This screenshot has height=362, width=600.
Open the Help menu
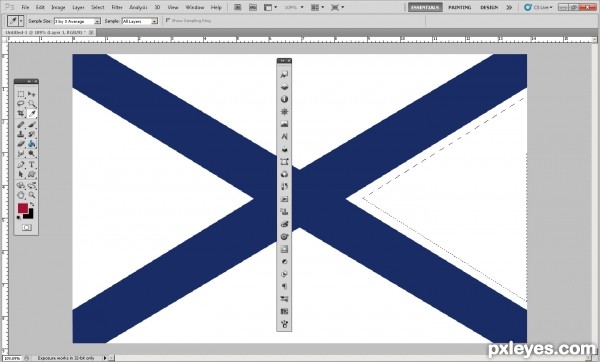click(216, 7)
